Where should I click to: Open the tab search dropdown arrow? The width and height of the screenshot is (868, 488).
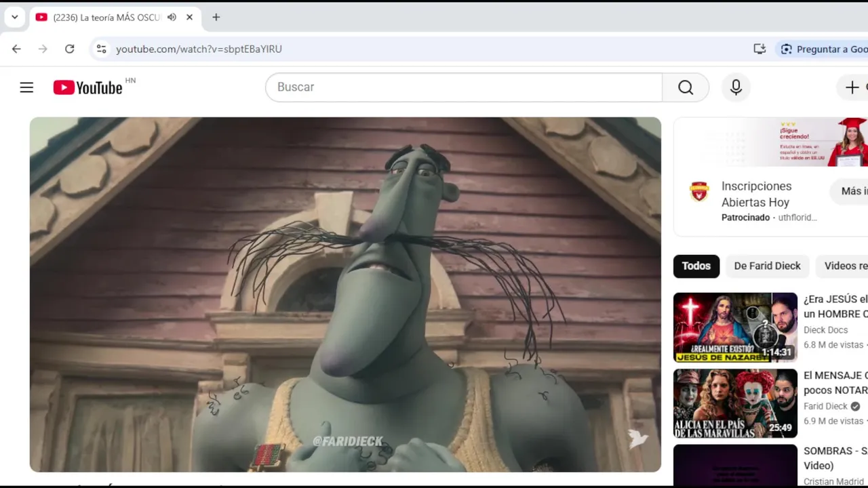point(14,17)
